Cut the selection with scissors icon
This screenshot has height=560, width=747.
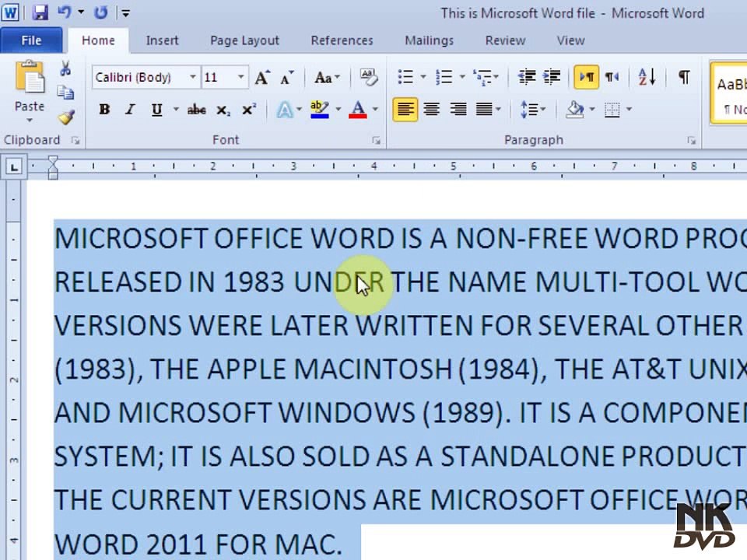65,69
